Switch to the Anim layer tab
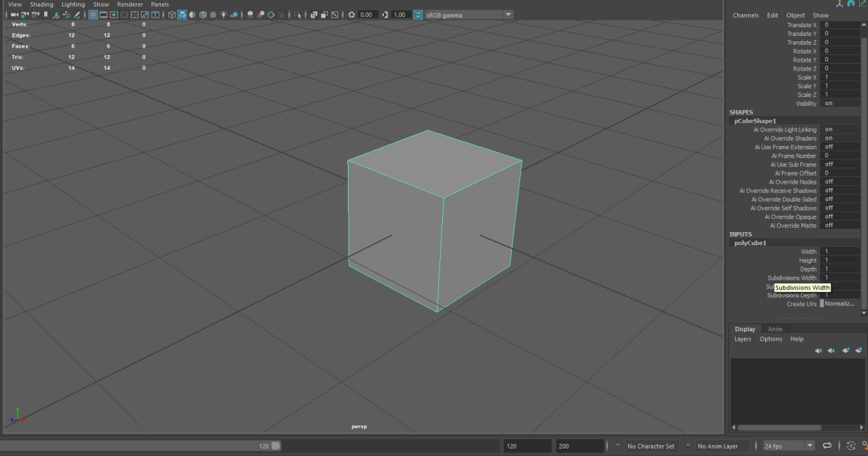The height and width of the screenshot is (456, 868). [x=775, y=329]
